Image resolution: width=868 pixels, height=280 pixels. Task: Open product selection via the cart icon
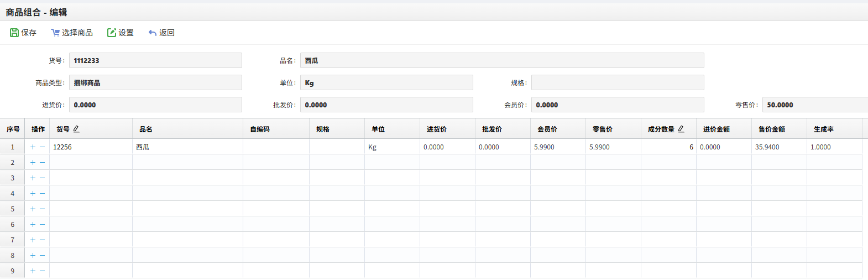pyautogui.click(x=55, y=33)
